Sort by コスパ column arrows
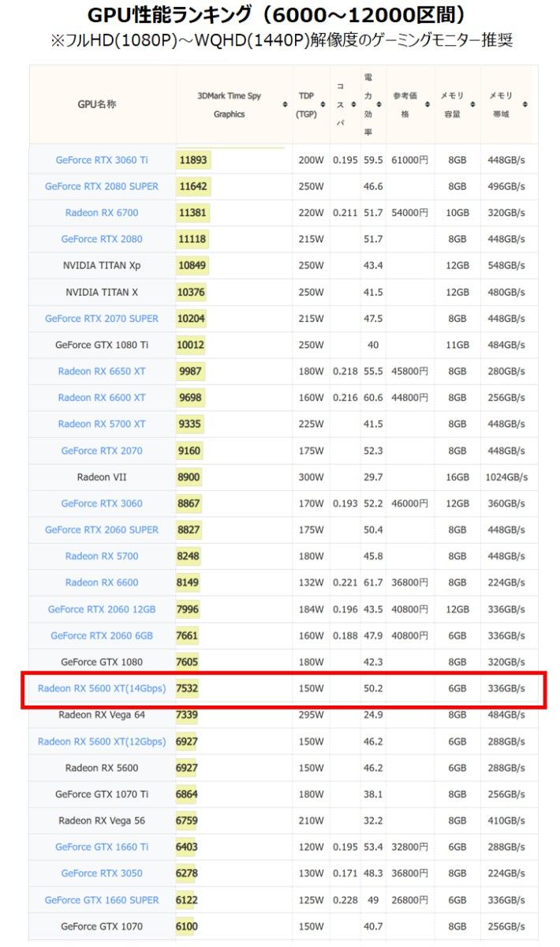The height and width of the screenshot is (947, 560). click(353, 105)
